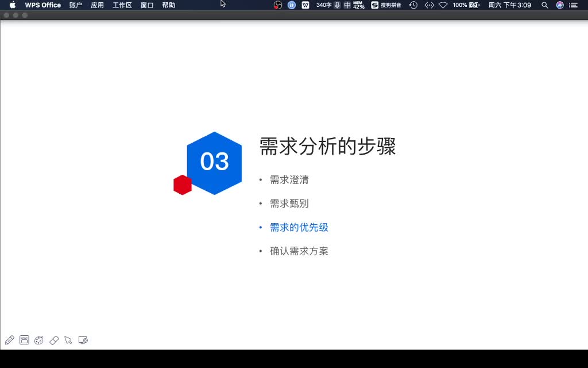
Task: Click the 中 input mode indicator
Action: coord(347,5)
